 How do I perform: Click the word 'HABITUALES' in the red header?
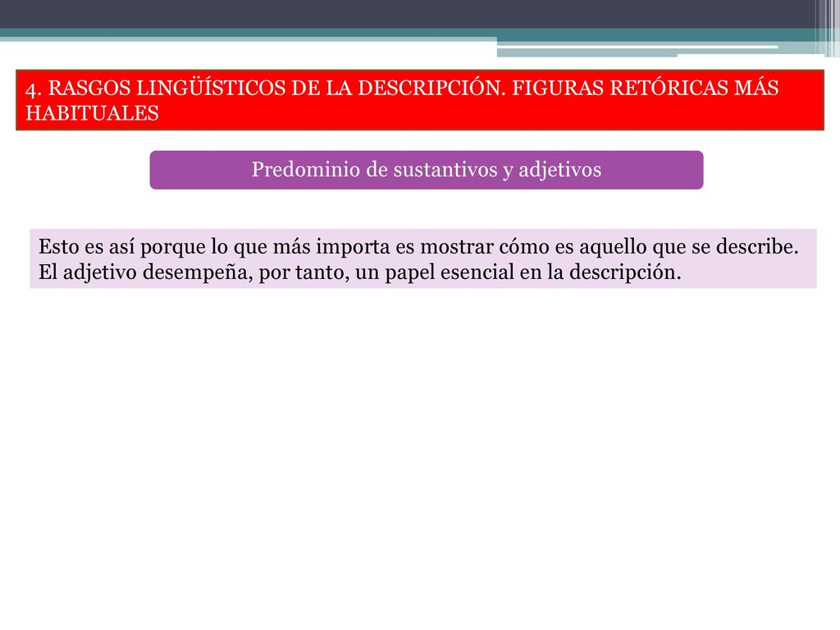point(92,113)
